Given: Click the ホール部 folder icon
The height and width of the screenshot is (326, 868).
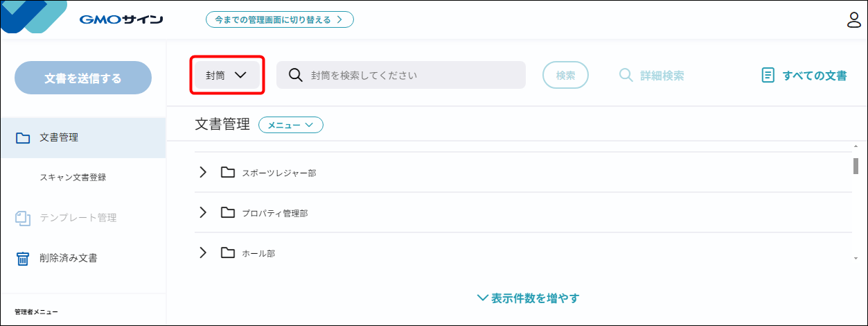Looking at the screenshot, I should [228, 253].
